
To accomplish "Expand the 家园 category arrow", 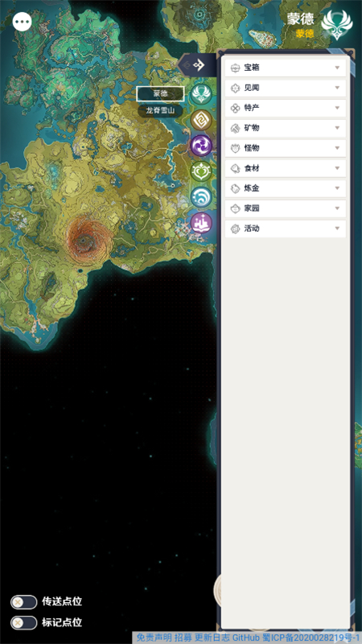I will coord(337,208).
